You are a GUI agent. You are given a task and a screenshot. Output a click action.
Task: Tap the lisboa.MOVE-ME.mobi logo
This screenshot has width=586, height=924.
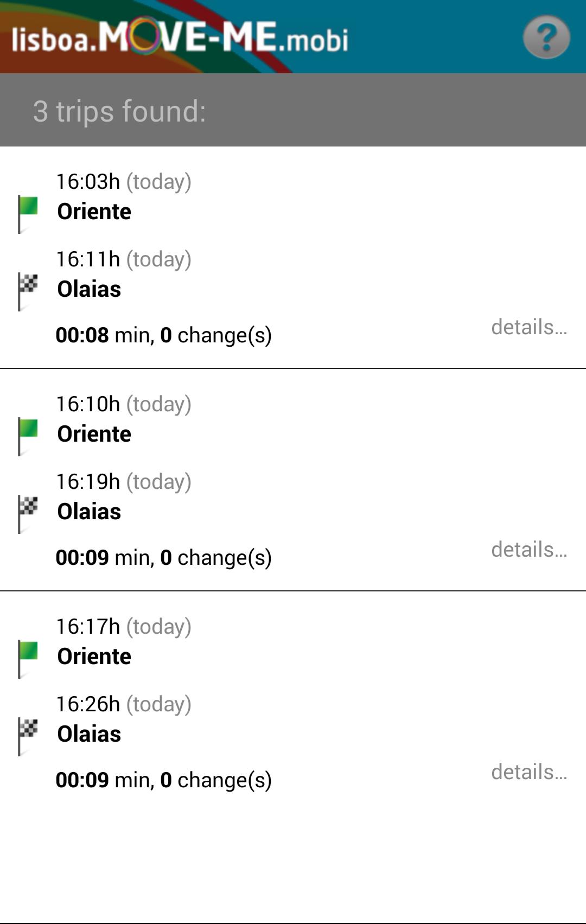pyautogui.click(x=180, y=37)
